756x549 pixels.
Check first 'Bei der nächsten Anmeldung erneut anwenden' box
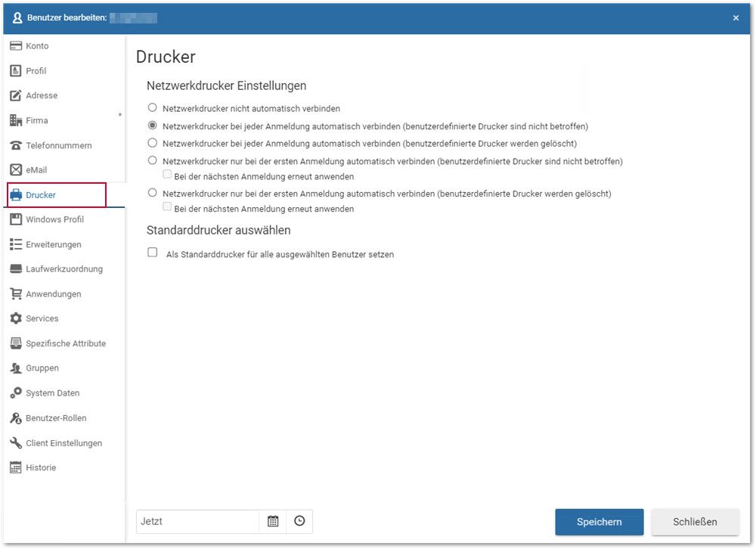167,174
